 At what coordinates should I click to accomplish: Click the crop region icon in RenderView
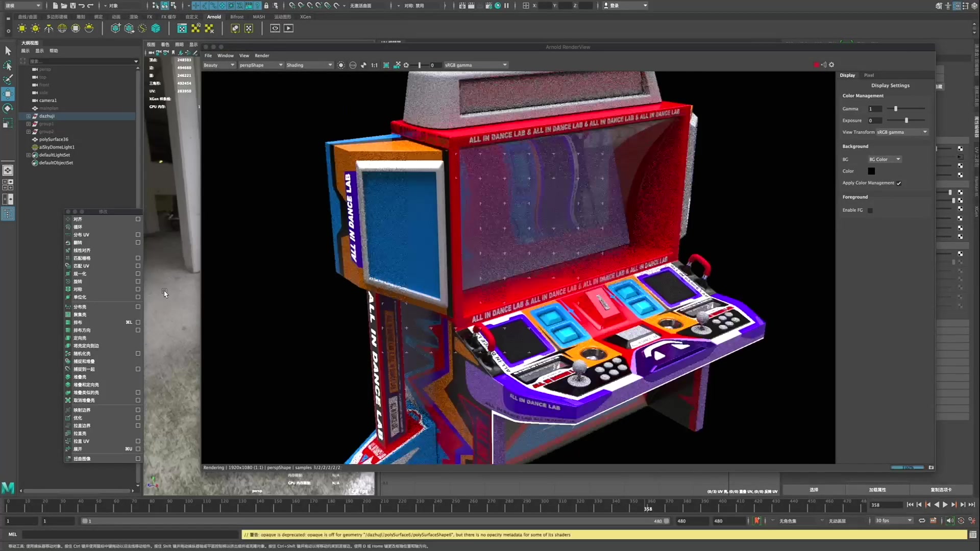pos(386,65)
